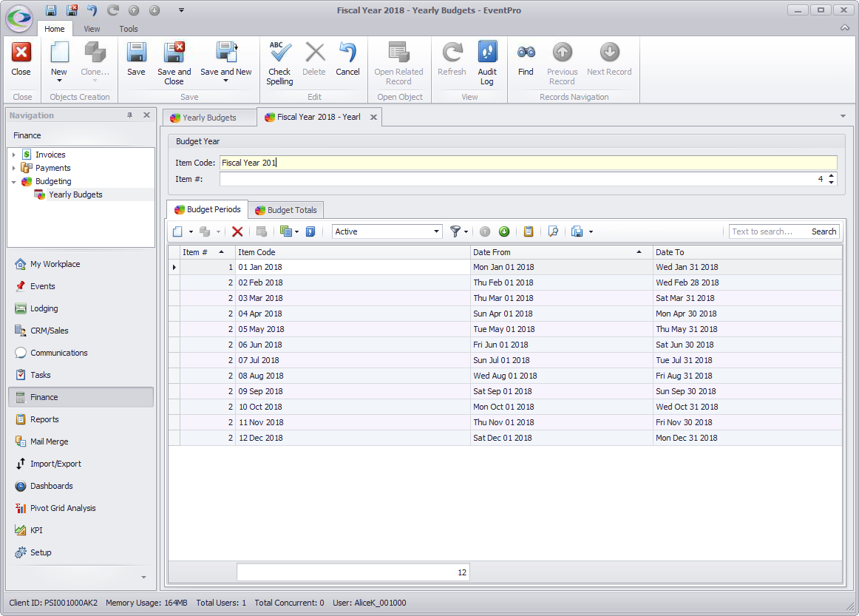This screenshot has width=859, height=616.
Task: Open dropdown arrow next to filter funnel
Action: point(466,231)
